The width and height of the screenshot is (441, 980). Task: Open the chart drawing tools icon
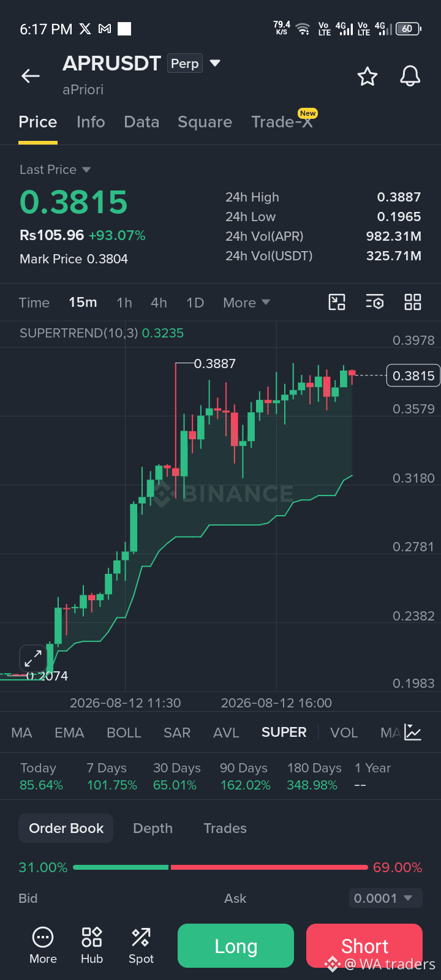(337, 302)
